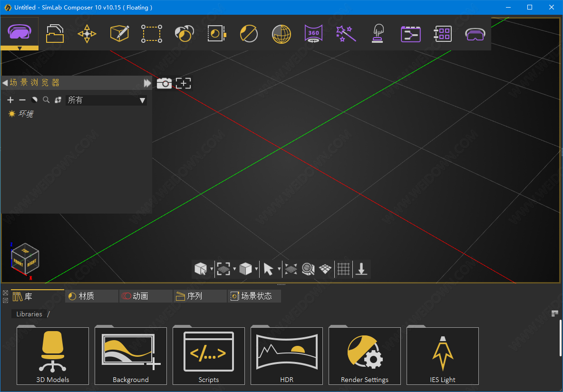This screenshot has width=563, height=392.
Task: Click the viewport splitter handle above library tabs
Action: tap(281, 284)
